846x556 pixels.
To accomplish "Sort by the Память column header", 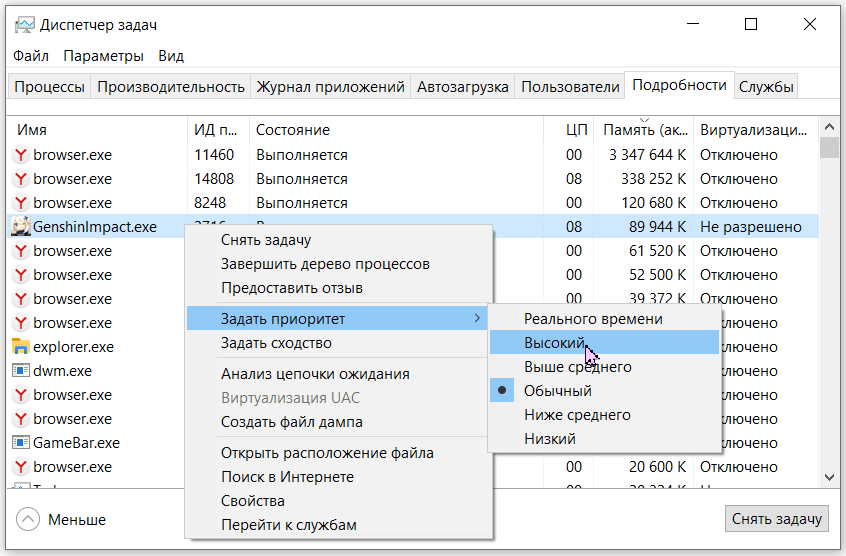I will [644, 130].
